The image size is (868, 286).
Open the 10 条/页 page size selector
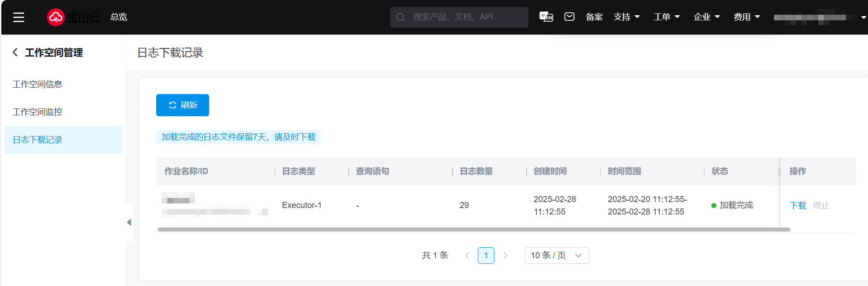coord(557,256)
